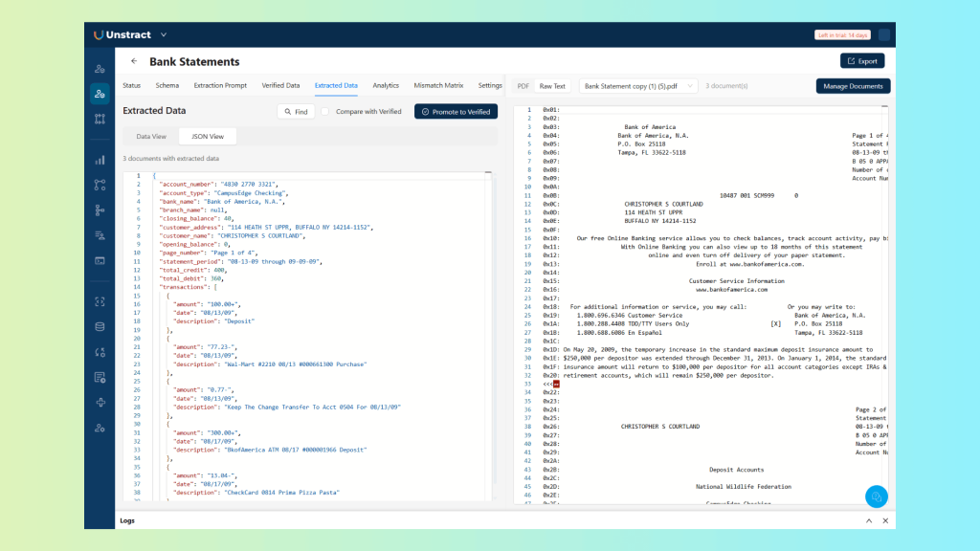Open the bar chart icon in left sidebar
Screen dimensions: 980x551
tap(100, 160)
